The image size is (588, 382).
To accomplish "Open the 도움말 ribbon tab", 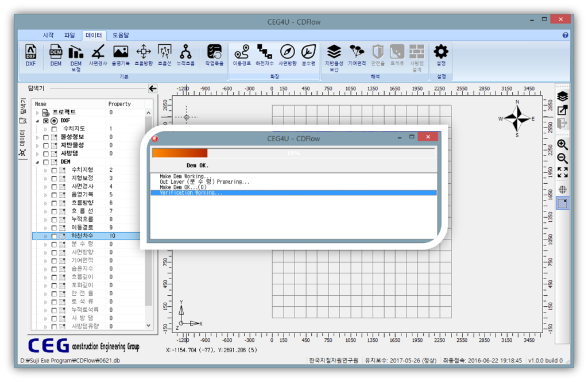I will [121, 35].
